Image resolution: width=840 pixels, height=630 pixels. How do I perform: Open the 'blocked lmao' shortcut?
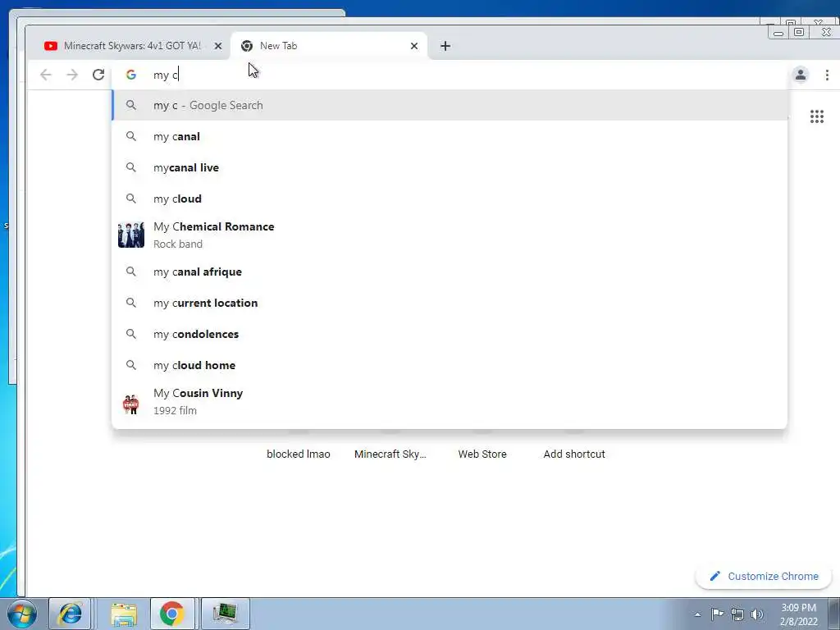[x=299, y=454]
